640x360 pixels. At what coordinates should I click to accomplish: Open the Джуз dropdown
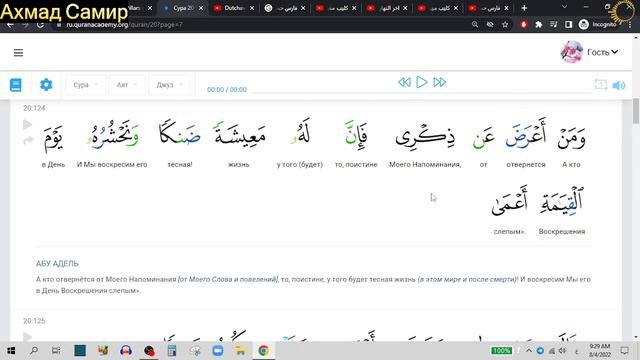(169, 85)
